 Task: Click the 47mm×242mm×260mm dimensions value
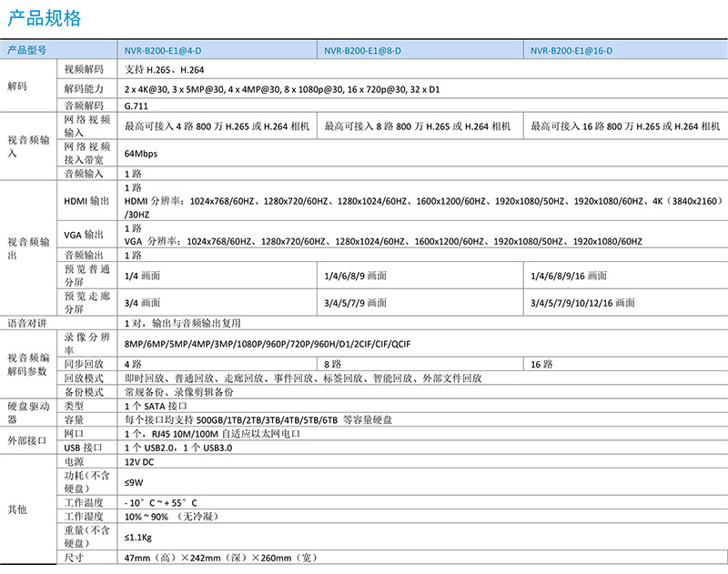pos(220,558)
